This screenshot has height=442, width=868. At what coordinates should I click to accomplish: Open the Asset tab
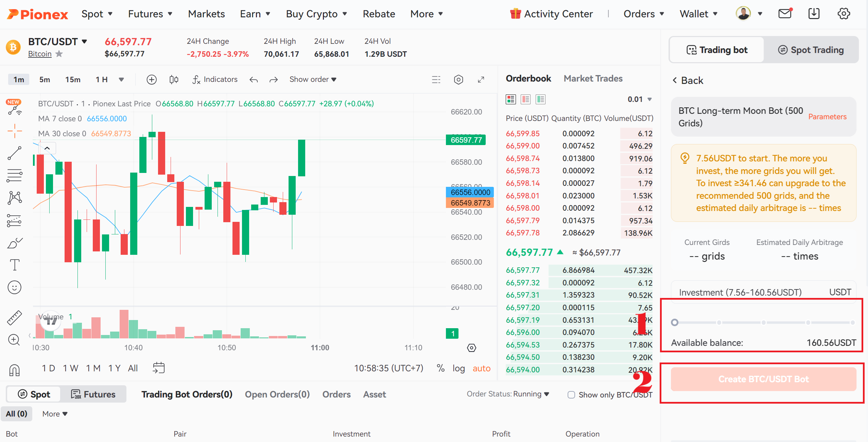375,394
